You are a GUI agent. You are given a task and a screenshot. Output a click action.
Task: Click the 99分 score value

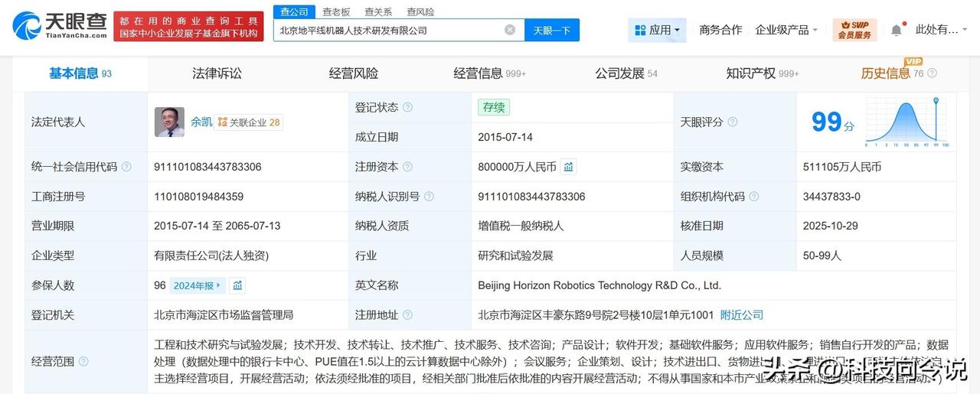(833, 122)
